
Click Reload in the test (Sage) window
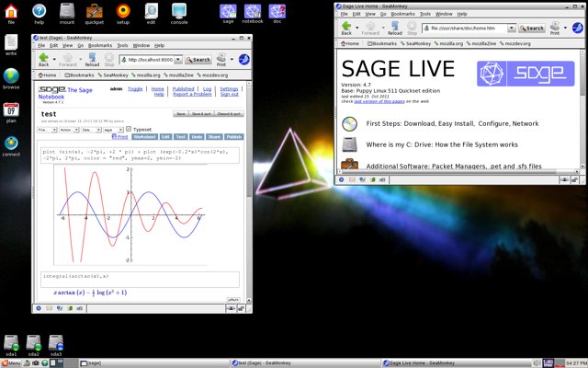click(x=92, y=59)
